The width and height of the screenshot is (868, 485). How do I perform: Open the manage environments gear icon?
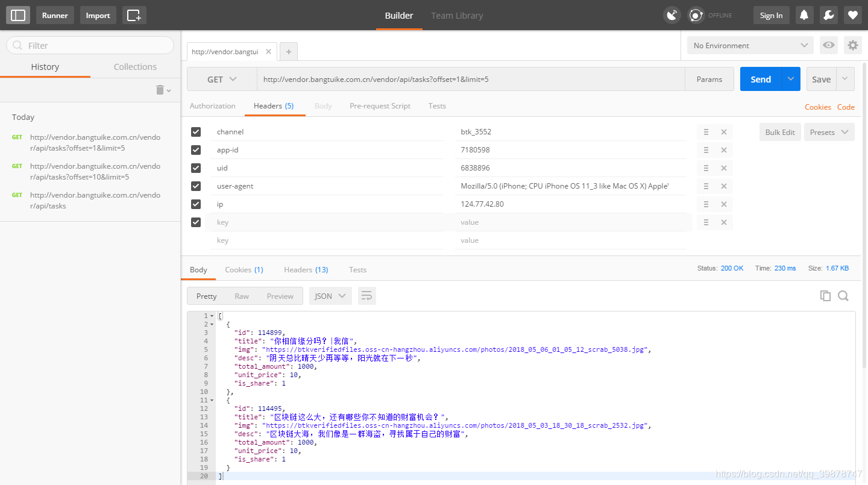pos(852,45)
